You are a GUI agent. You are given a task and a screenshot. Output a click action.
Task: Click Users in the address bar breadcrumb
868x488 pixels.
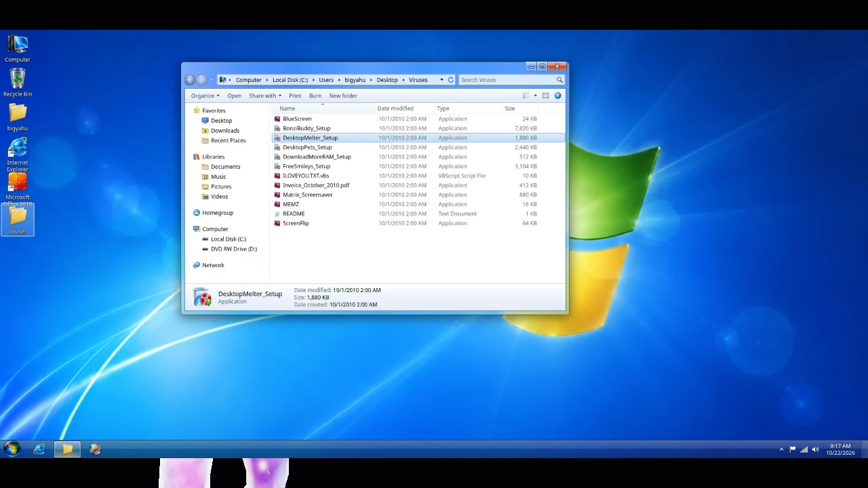pyautogui.click(x=326, y=80)
